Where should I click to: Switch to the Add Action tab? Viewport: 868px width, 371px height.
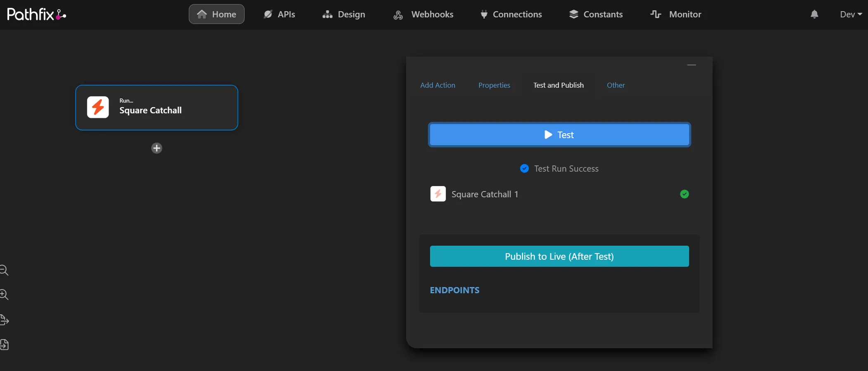click(438, 85)
